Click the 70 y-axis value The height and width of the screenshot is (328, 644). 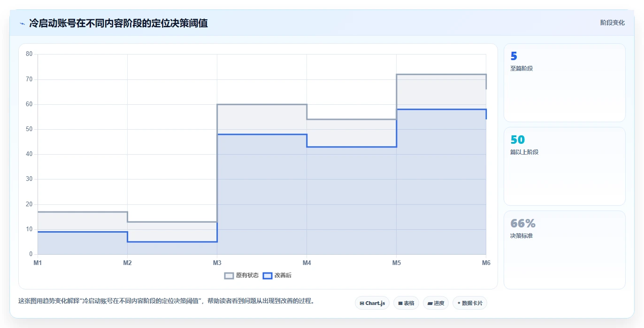29,79
